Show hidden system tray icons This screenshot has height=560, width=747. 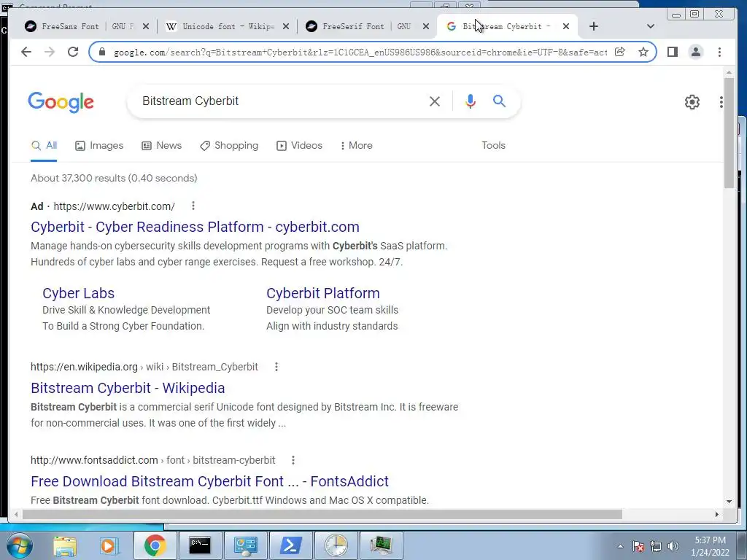pyautogui.click(x=620, y=546)
